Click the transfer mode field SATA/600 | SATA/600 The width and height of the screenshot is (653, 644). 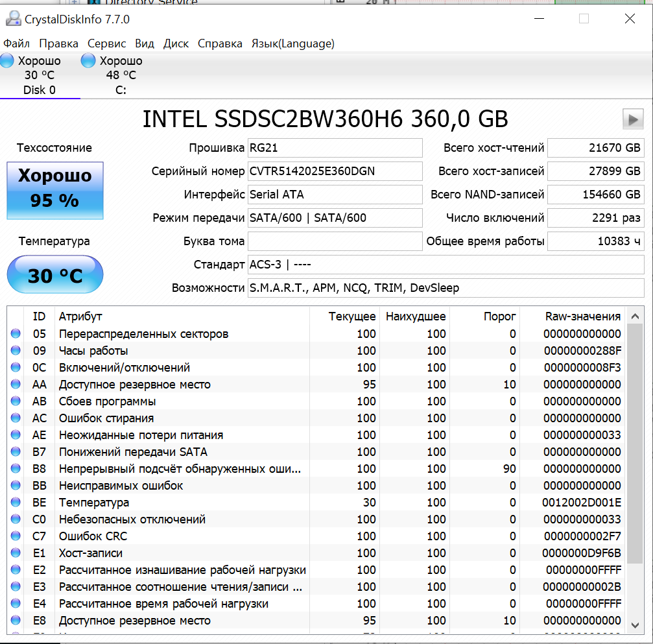coord(335,218)
